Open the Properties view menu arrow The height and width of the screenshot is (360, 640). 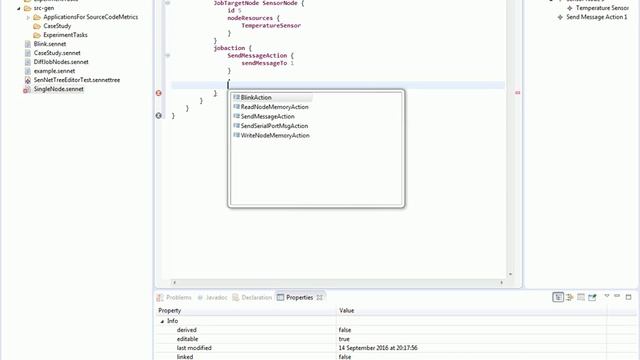607,296
